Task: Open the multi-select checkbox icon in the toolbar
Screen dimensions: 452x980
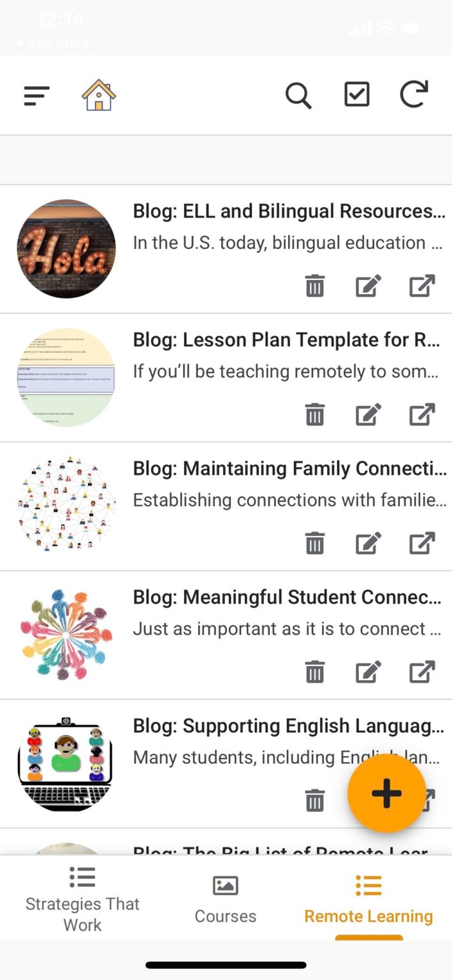Action: pyautogui.click(x=356, y=95)
